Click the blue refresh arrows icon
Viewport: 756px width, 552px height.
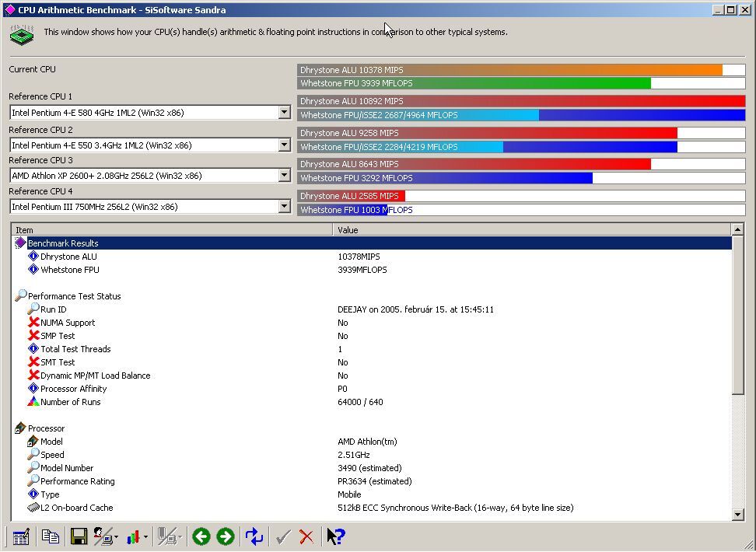(x=254, y=536)
